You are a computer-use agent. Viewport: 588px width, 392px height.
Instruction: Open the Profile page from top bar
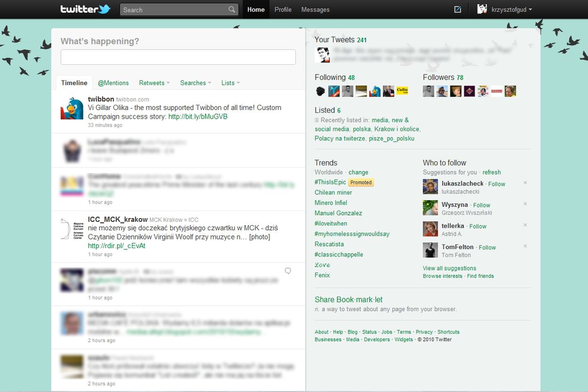point(283,9)
